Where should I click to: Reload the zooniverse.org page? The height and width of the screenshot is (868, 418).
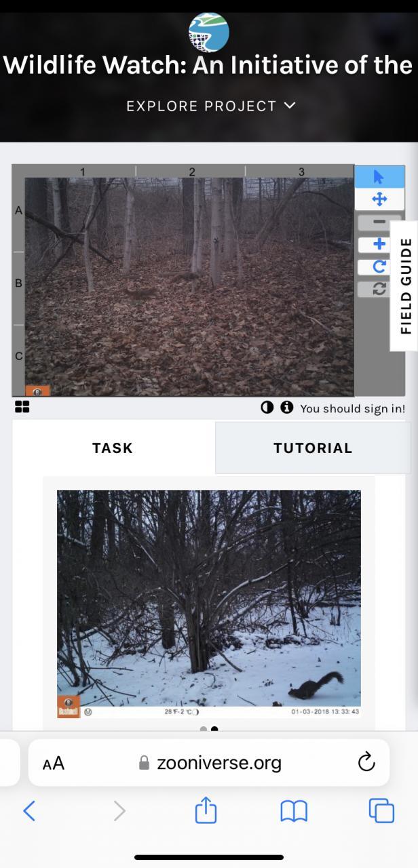366,762
